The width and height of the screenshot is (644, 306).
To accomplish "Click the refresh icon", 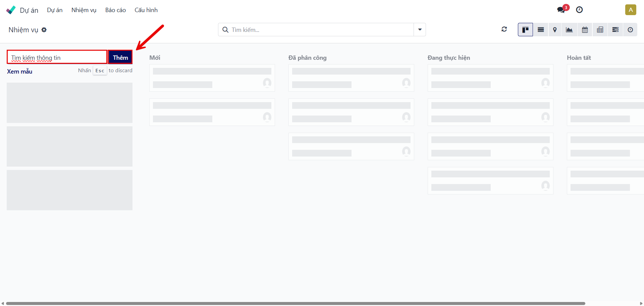I will point(504,30).
